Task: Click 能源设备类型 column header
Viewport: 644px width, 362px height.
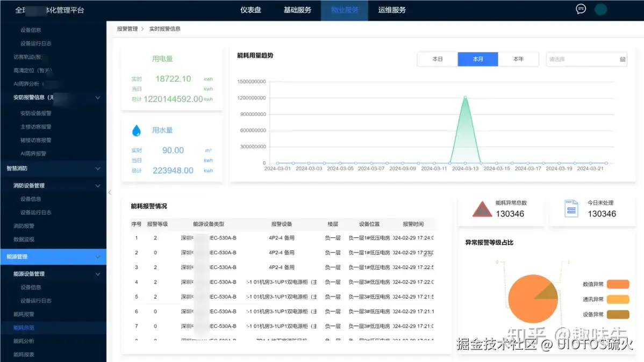Action: coord(209,224)
